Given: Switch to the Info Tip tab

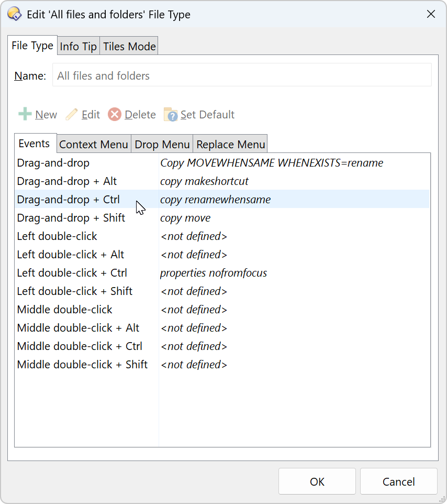Looking at the screenshot, I should click(x=78, y=46).
